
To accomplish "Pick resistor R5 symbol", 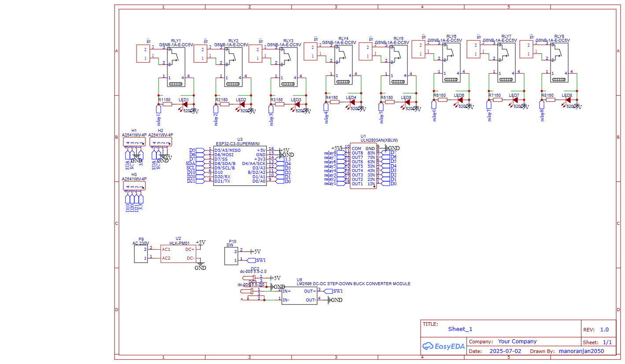I will tap(390, 102).
